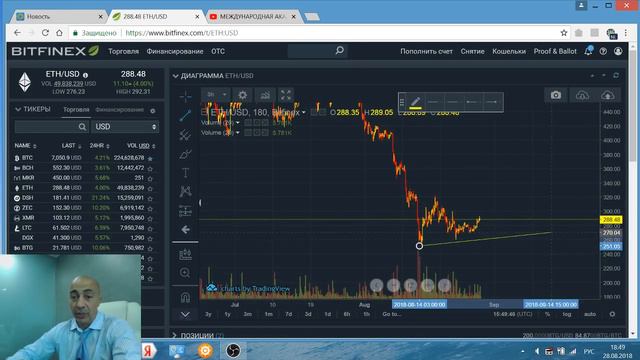Screen dimensions: 640x360
Task: Open chart settings gear at bottom right
Action: coord(612,314)
